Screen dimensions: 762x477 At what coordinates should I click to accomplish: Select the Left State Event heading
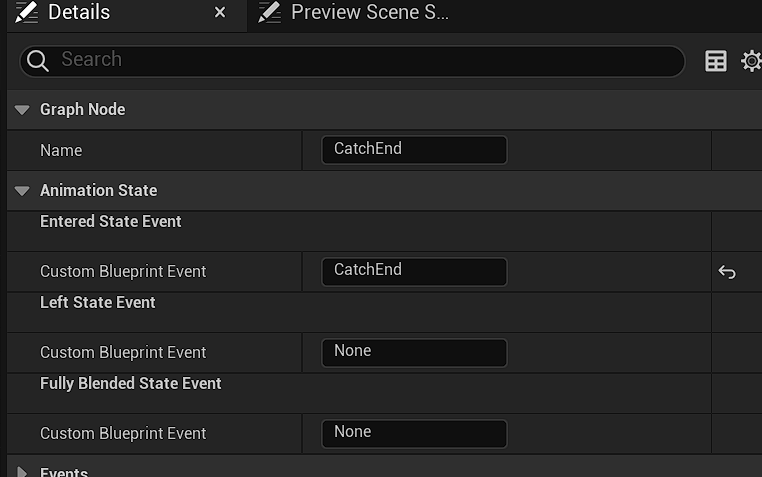(x=98, y=303)
